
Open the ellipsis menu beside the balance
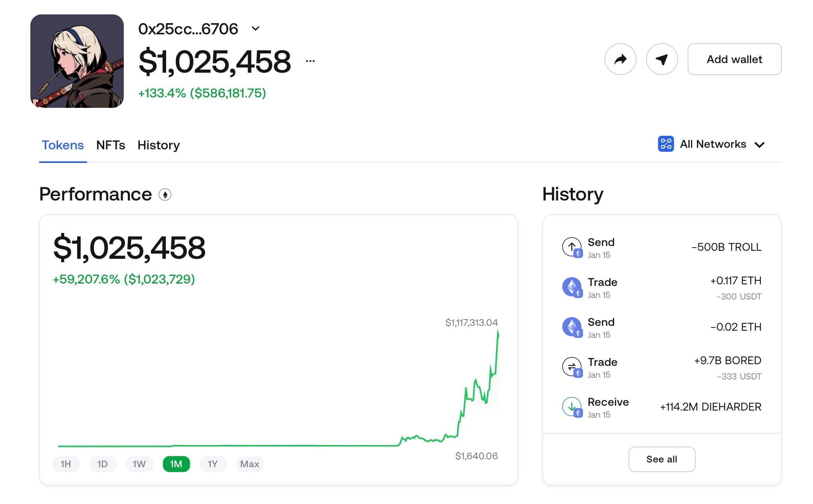pyautogui.click(x=309, y=60)
